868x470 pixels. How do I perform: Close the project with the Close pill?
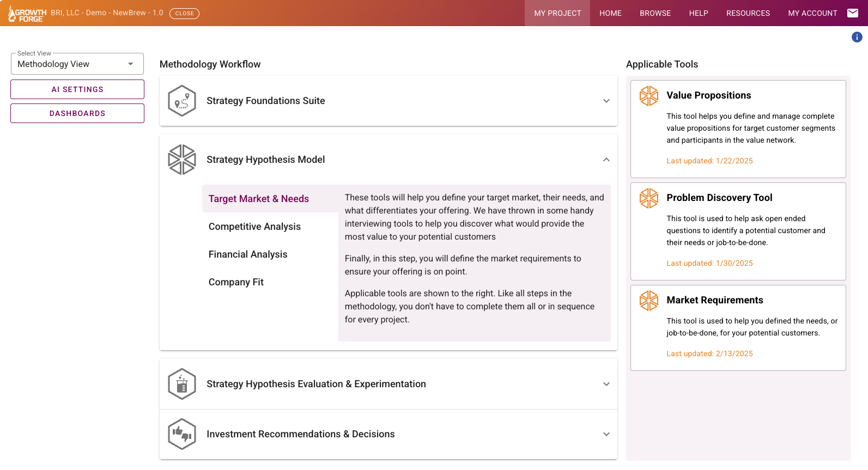[x=184, y=14]
